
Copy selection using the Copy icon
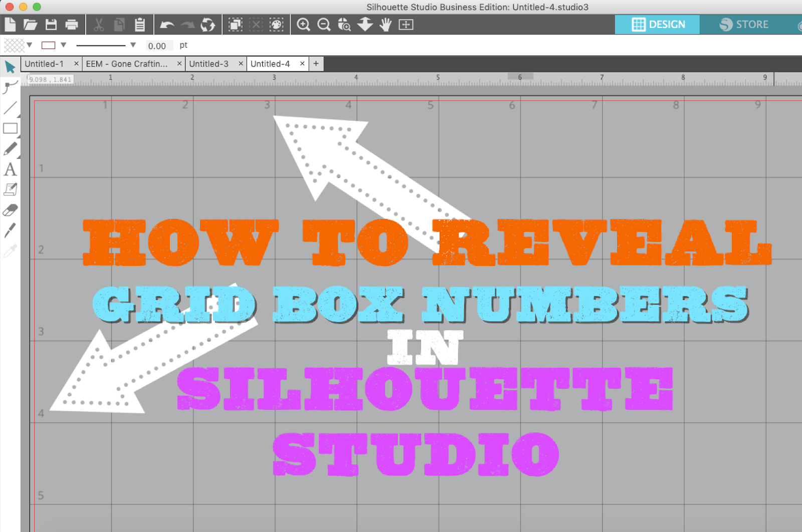pos(119,24)
